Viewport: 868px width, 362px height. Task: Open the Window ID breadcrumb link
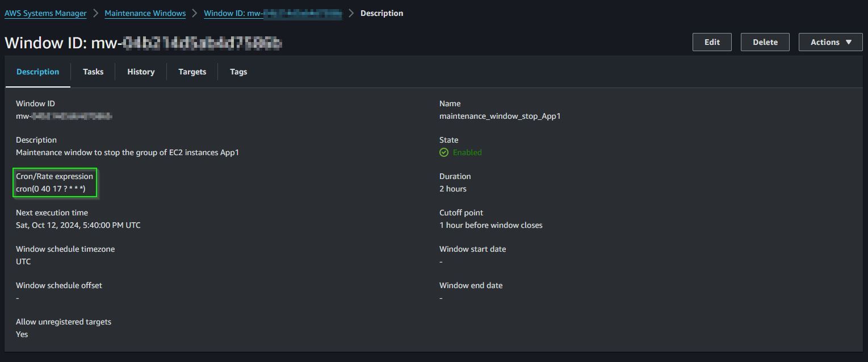pyautogui.click(x=273, y=13)
